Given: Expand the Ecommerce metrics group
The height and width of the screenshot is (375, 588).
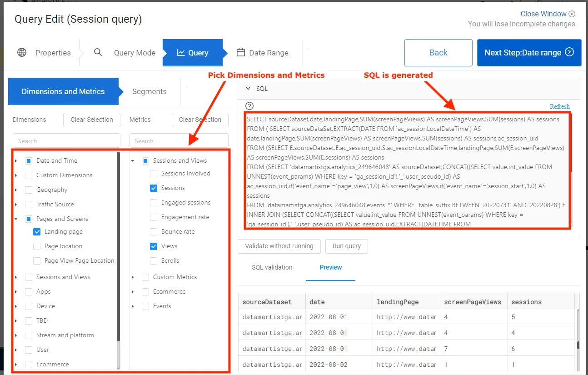Looking at the screenshot, I should pos(133,291).
